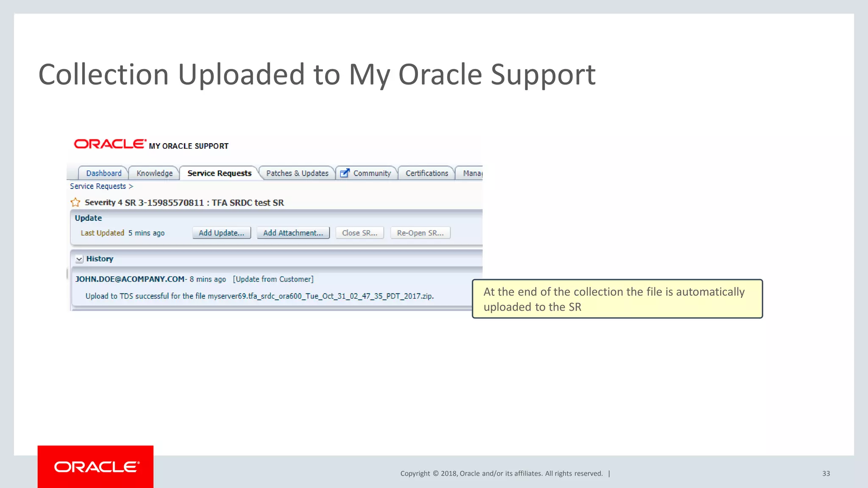Click the Add Update... button

[x=222, y=233]
